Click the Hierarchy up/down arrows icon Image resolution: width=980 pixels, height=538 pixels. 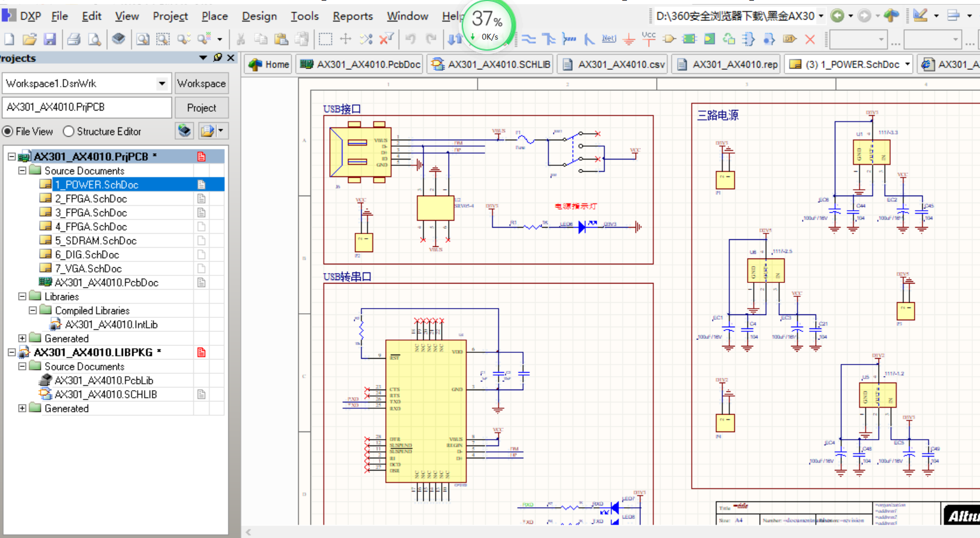[455, 39]
